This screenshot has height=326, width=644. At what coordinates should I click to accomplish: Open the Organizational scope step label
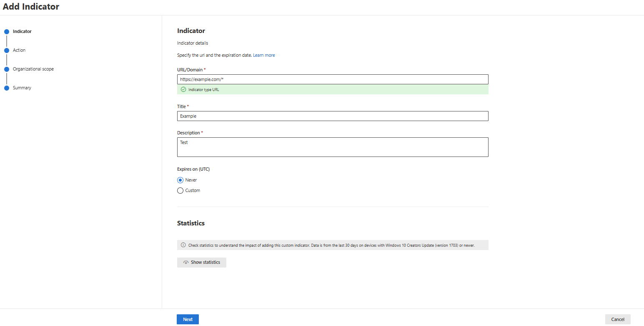(x=33, y=69)
